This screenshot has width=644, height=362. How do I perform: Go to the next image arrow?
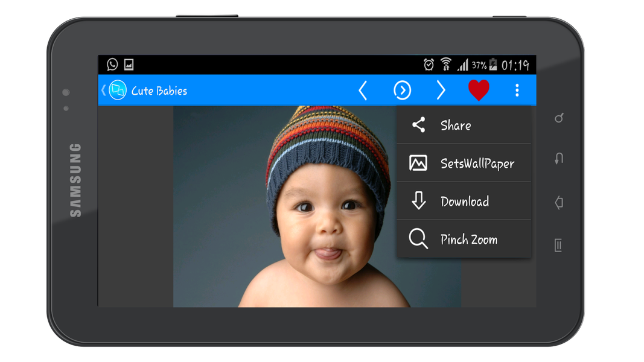pyautogui.click(x=441, y=91)
